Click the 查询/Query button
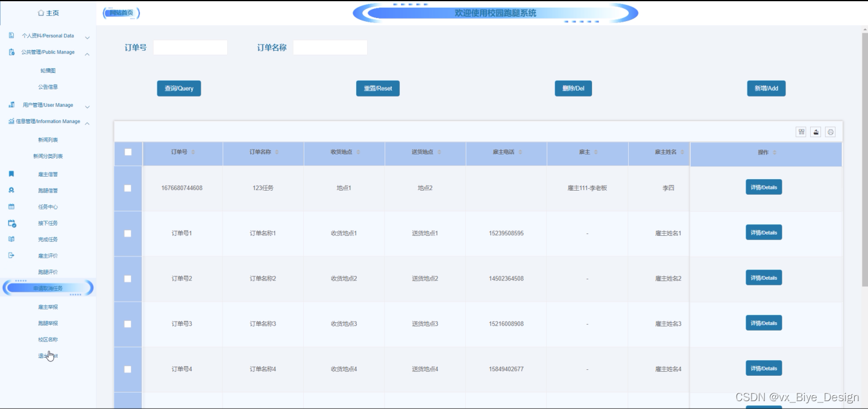Screen dimensions: 868x409 click(x=179, y=89)
